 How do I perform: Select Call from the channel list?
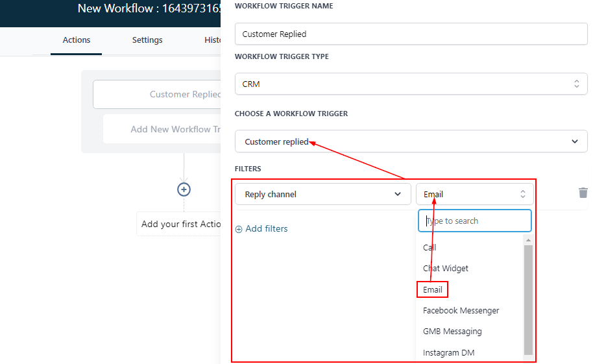coord(430,247)
